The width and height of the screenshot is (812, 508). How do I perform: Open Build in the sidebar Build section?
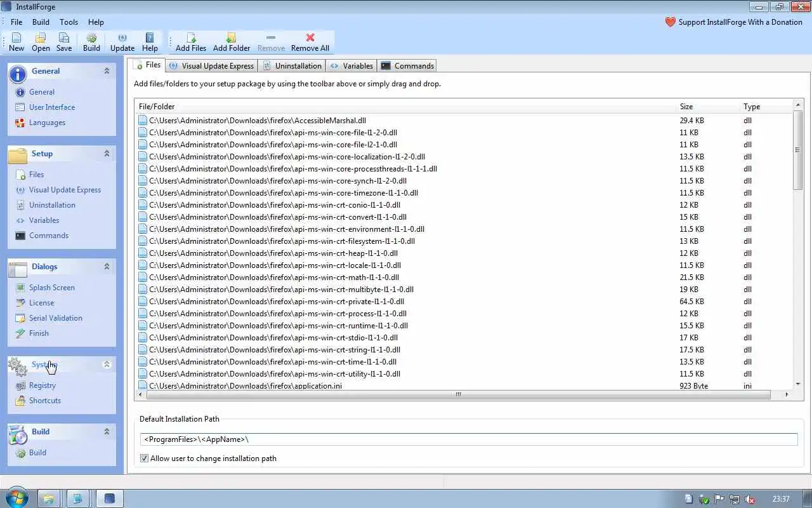(x=37, y=453)
